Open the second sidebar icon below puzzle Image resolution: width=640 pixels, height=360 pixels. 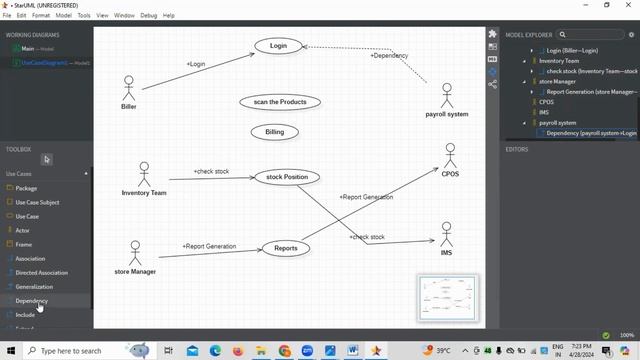click(x=493, y=47)
